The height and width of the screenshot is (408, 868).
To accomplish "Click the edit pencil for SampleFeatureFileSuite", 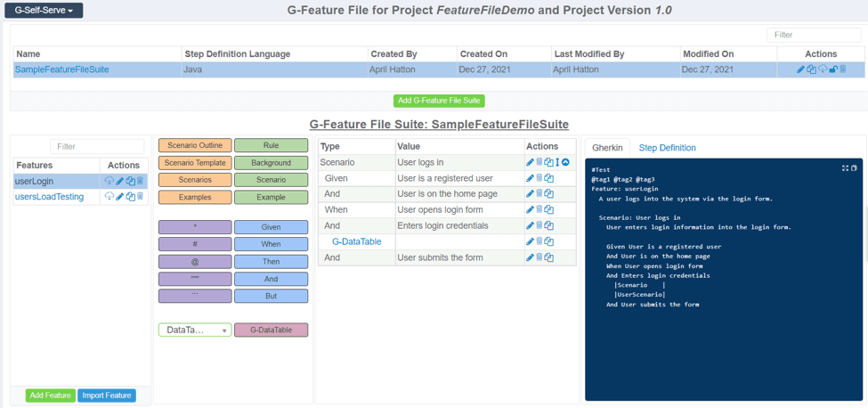I will click(x=800, y=69).
